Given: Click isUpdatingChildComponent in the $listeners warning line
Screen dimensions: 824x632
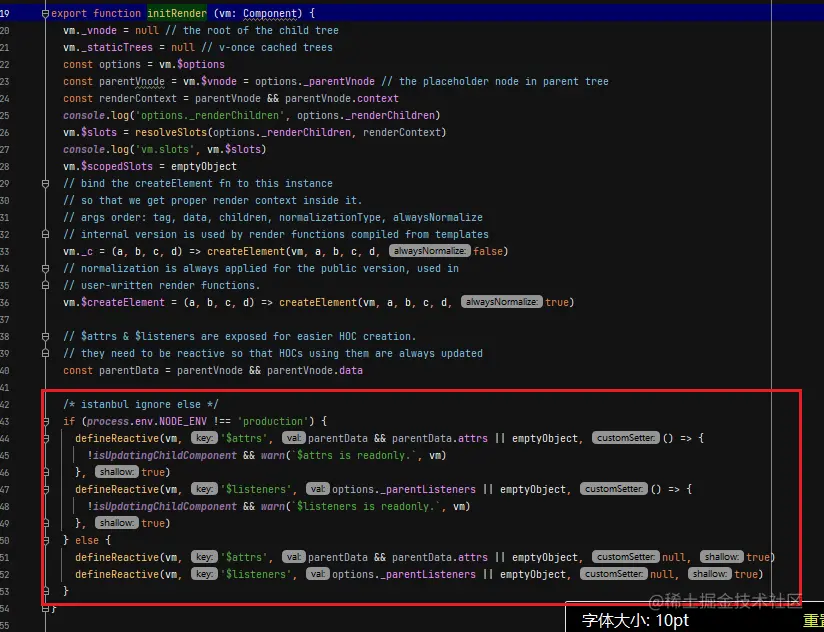Looking at the screenshot, I should (x=165, y=506).
